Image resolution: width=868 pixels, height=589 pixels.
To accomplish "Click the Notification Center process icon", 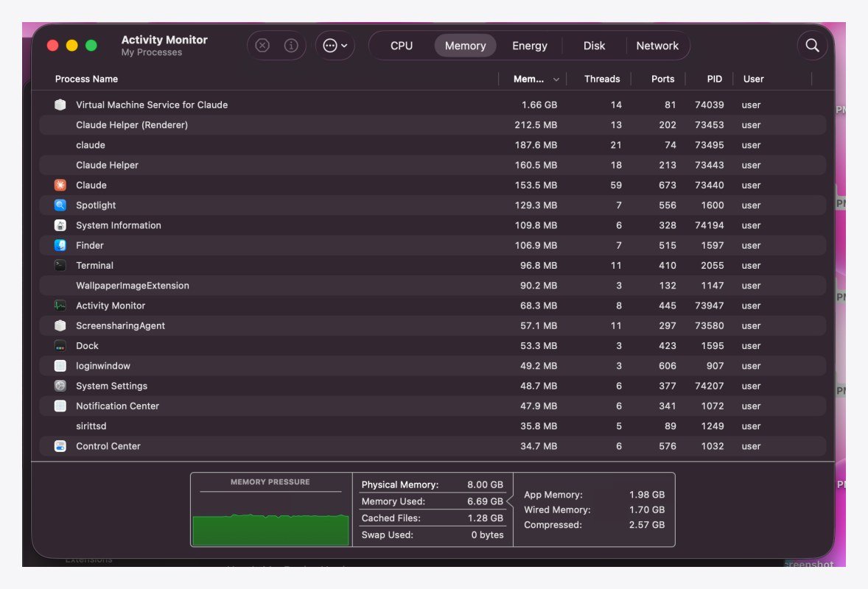I will click(x=60, y=406).
